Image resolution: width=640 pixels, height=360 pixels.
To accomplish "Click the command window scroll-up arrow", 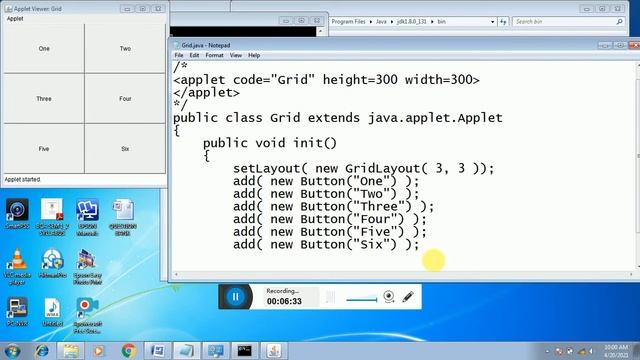I will pos(320,31).
